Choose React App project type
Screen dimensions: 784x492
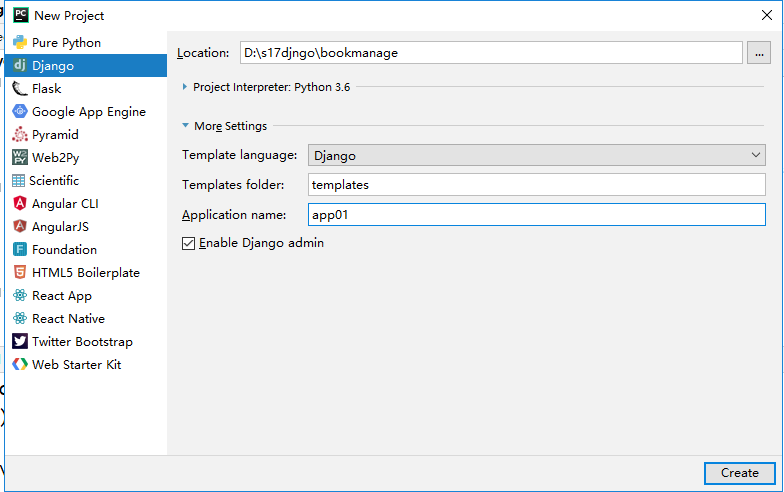point(86,296)
